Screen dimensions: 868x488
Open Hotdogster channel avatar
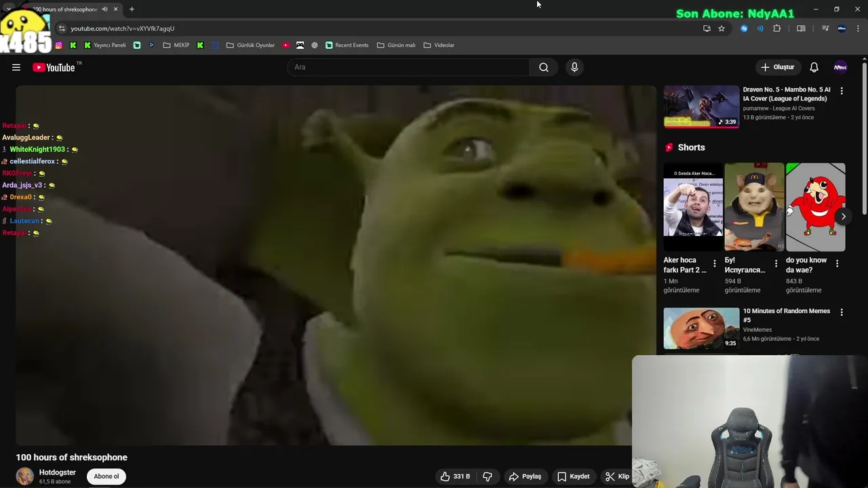pyautogui.click(x=25, y=476)
